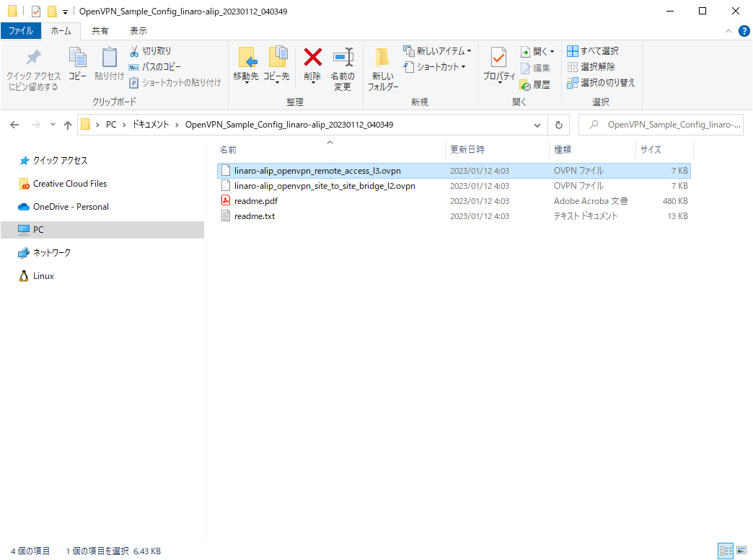Open History (履歴) in the ribbon
This screenshot has width=753, height=560.
[535, 85]
